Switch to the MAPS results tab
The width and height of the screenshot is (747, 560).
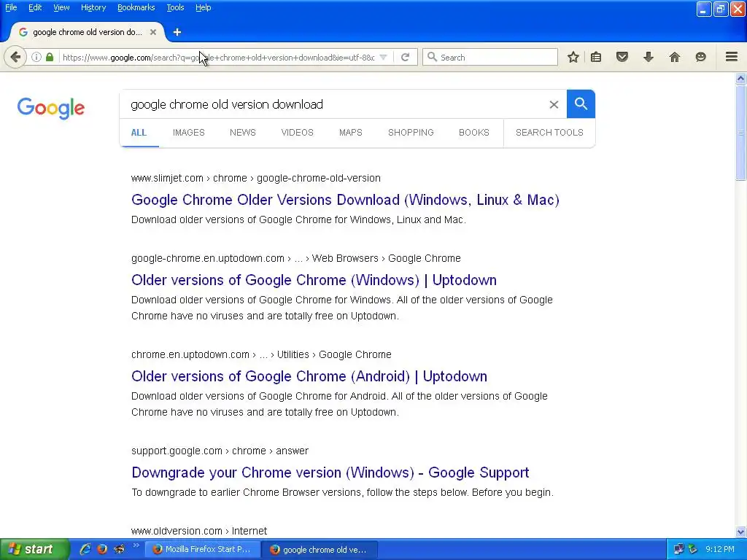351,133
